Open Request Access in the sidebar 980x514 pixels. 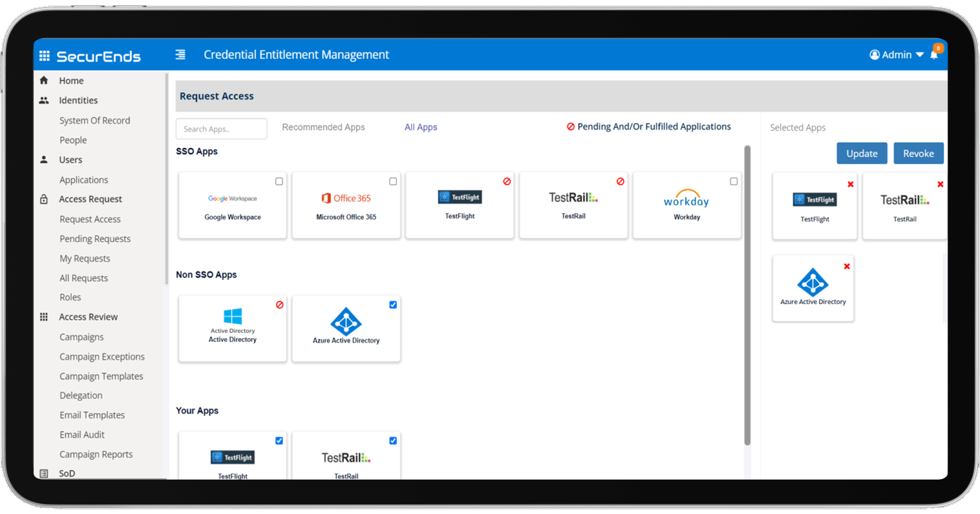[x=90, y=219]
